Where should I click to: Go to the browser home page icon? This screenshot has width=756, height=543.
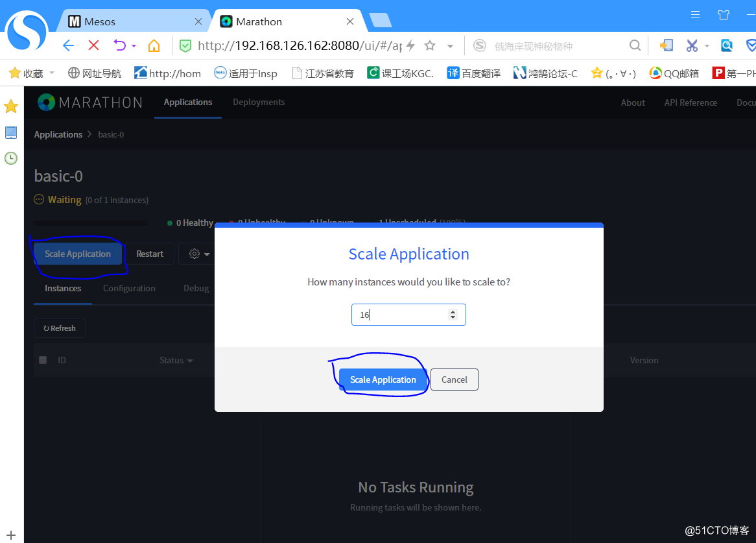[154, 46]
